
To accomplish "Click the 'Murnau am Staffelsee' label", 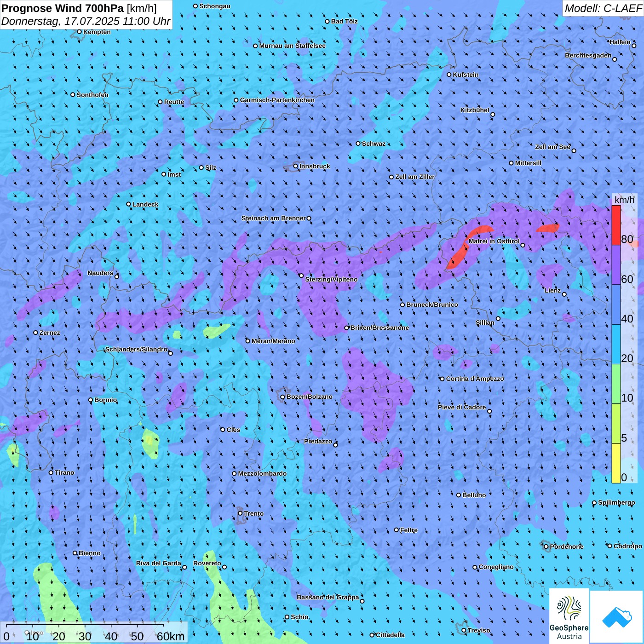I will pyautogui.click(x=293, y=46).
